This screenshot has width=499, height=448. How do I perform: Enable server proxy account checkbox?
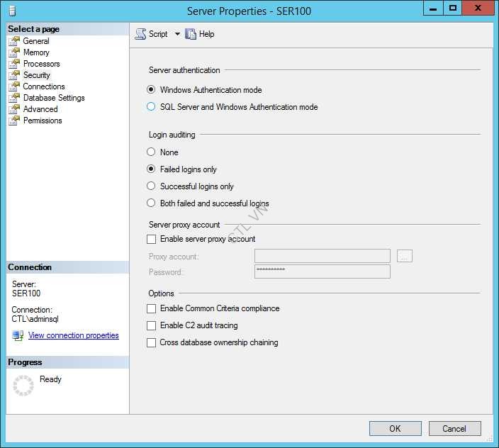click(x=151, y=239)
